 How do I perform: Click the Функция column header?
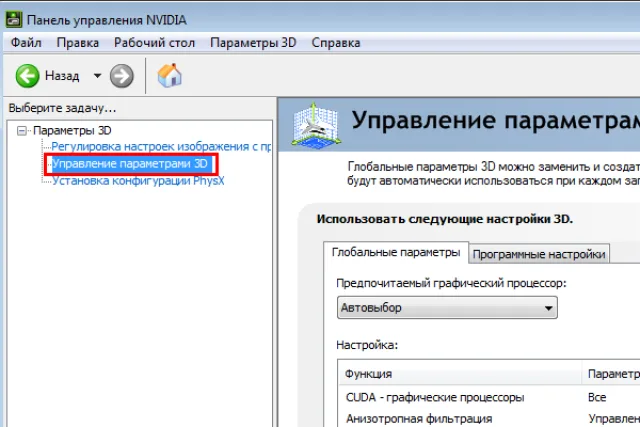pos(460,374)
